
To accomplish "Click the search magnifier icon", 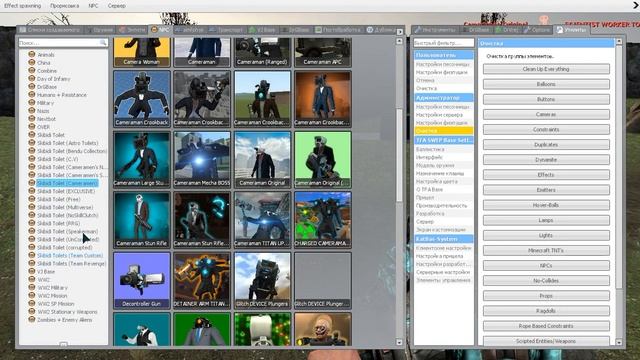I will point(103,42).
